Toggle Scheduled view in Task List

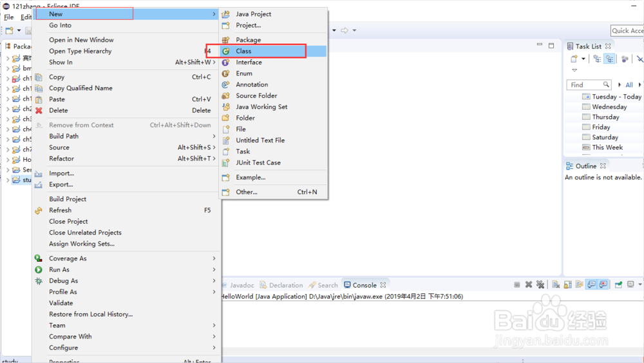pyautogui.click(x=609, y=59)
